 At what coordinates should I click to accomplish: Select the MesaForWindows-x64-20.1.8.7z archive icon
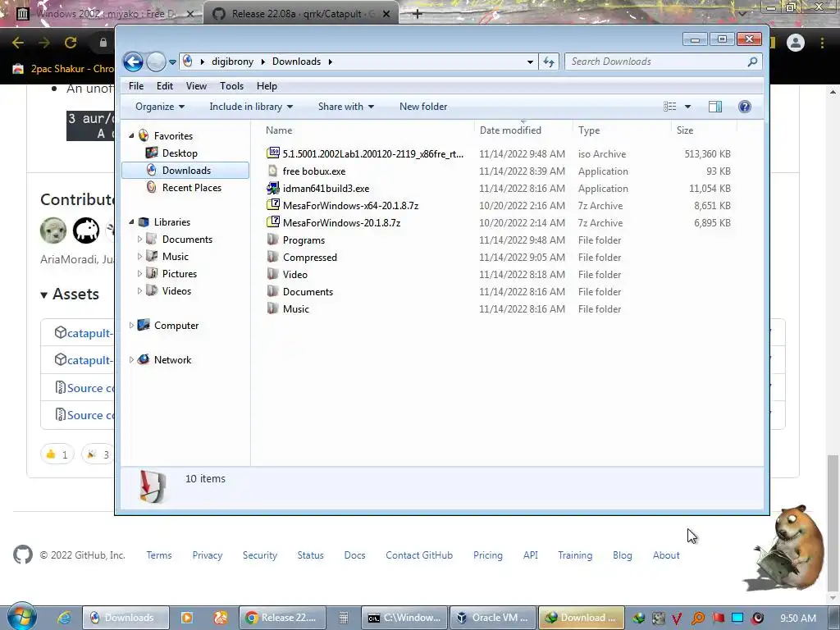(273, 205)
